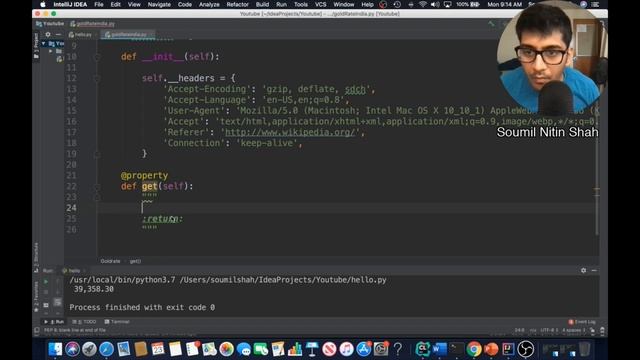This screenshot has width=640, height=360.
Task: Click the get() breadcrumb below editor
Action: [x=135, y=261]
